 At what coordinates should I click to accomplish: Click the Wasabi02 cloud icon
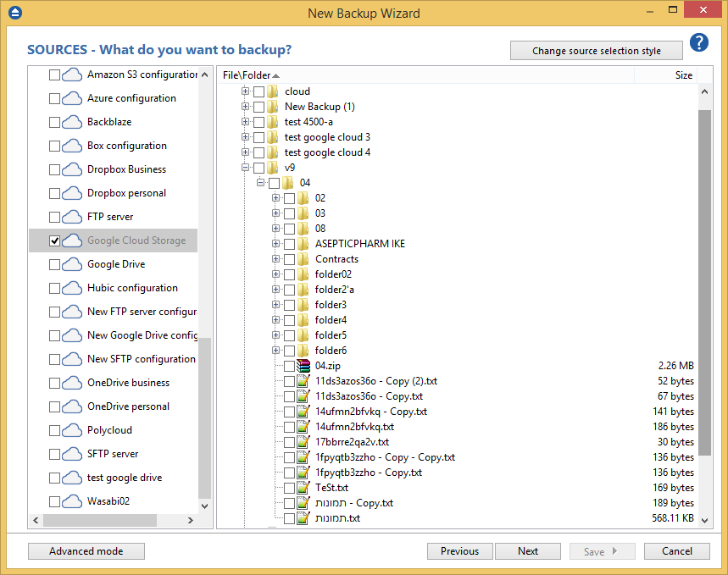[72, 501]
